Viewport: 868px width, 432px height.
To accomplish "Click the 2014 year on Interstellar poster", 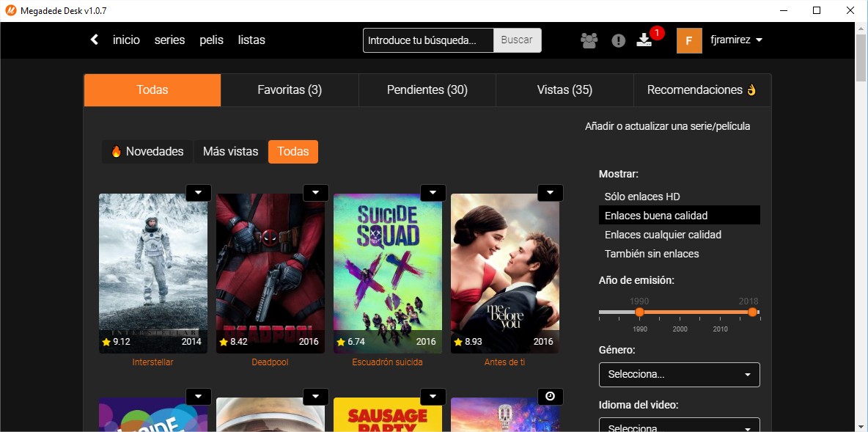I will [191, 342].
